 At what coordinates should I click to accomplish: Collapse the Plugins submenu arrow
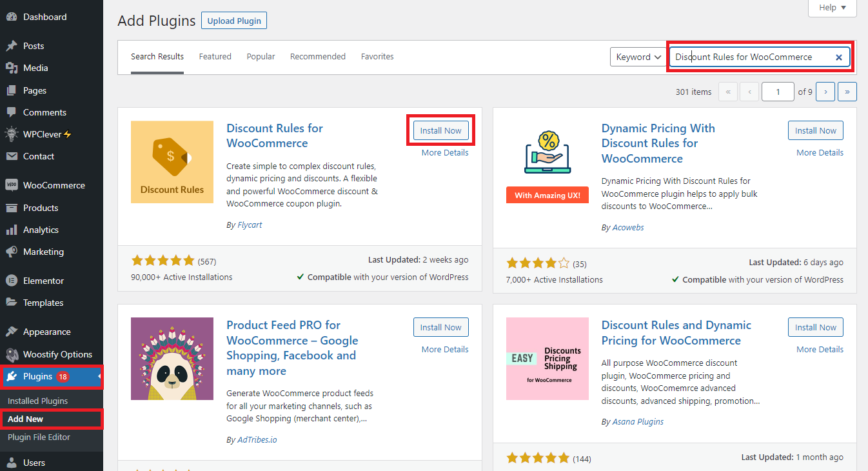[x=100, y=376]
